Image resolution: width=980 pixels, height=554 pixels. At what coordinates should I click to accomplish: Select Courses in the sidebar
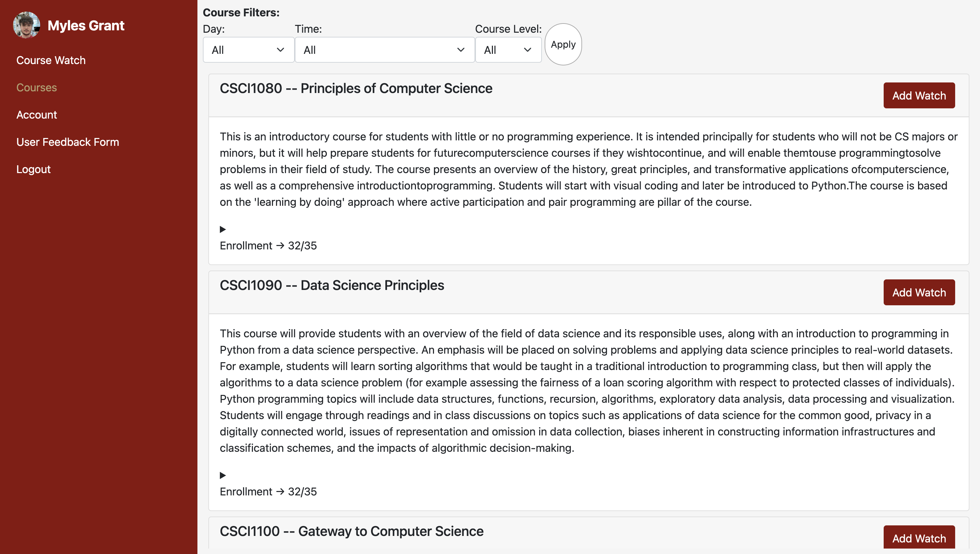click(x=36, y=88)
